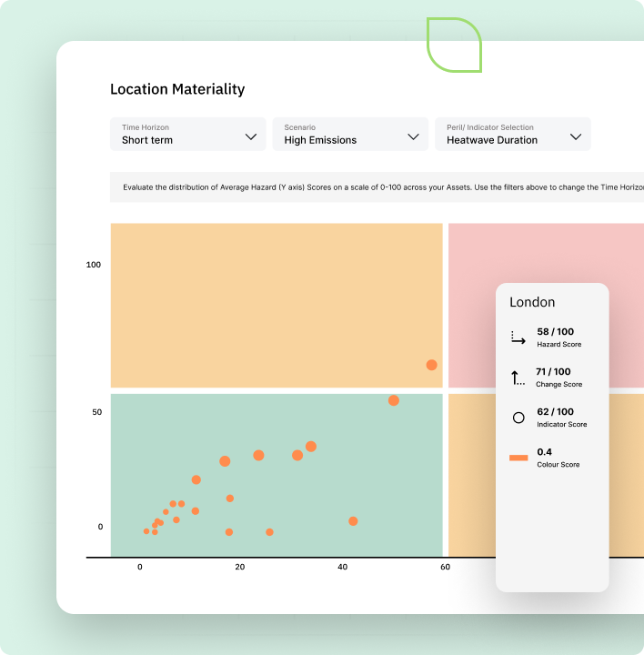Screen dimensions: 644x655
Task: Click the x-axis label '20'
Action: [240, 567]
